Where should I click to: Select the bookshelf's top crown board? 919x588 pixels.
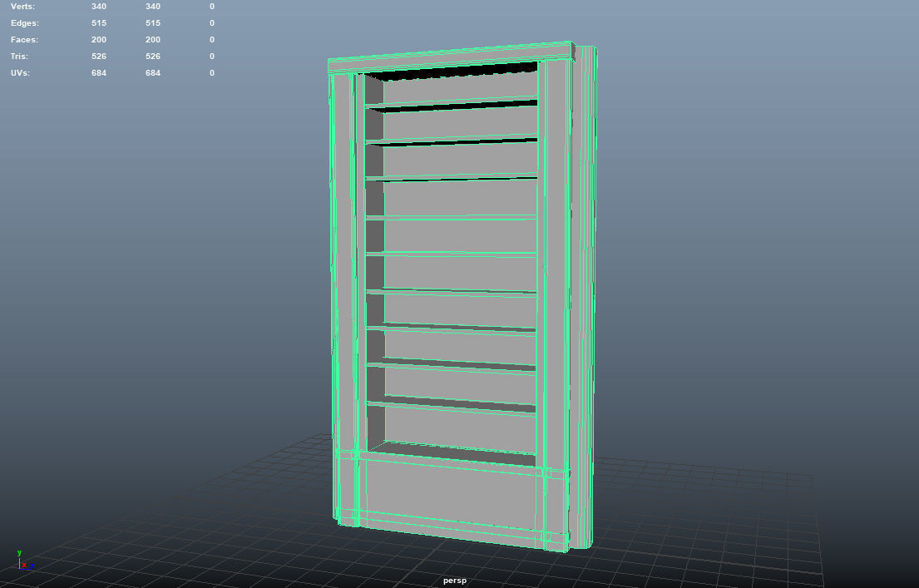(x=450, y=57)
